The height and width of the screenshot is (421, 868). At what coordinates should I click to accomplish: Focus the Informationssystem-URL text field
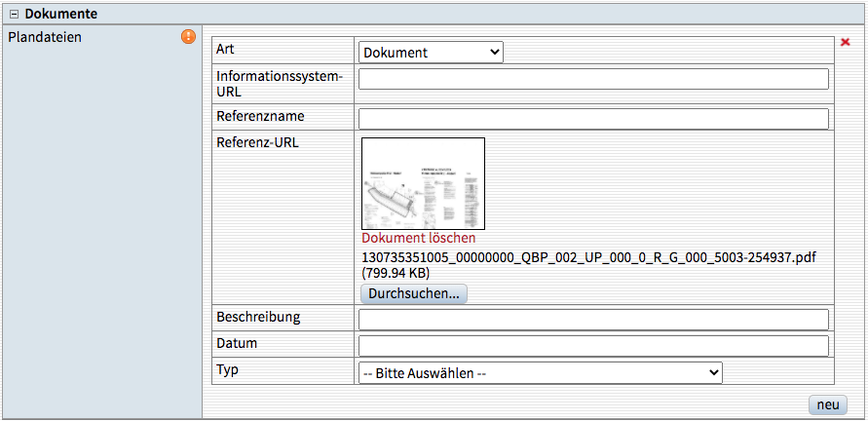tap(593, 79)
